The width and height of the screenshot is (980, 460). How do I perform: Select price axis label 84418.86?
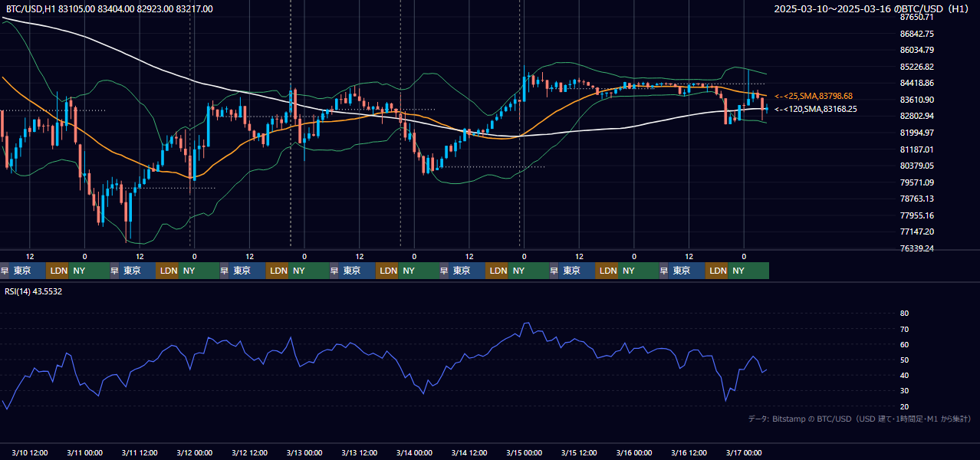917,83
